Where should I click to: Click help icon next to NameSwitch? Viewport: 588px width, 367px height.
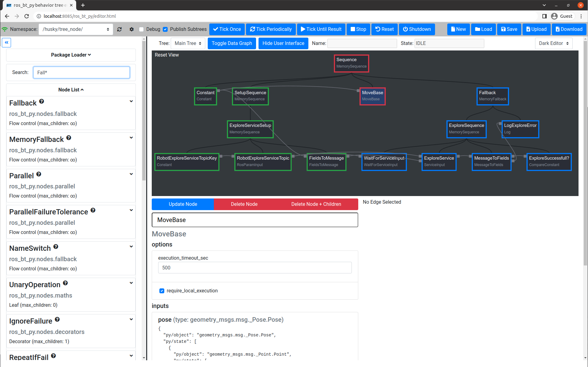pyautogui.click(x=56, y=247)
